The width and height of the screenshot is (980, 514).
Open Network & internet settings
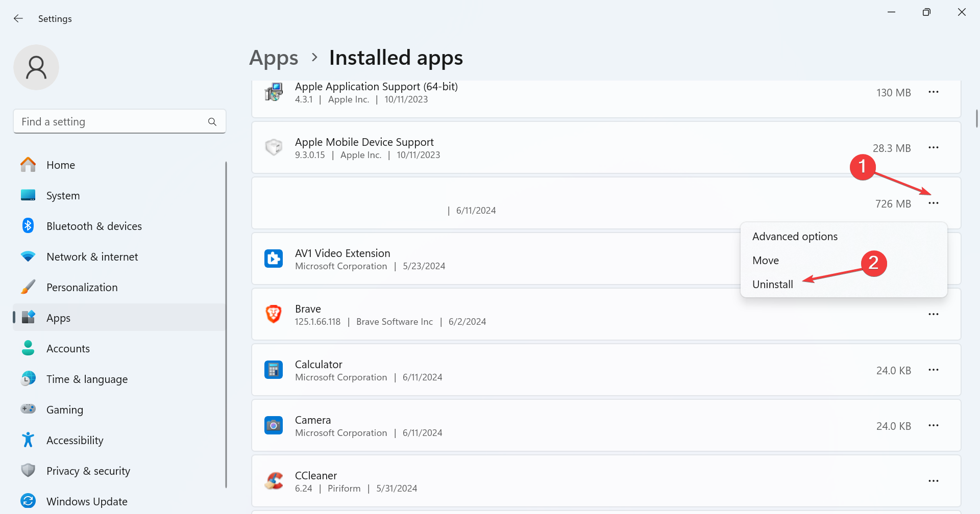(x=119, y=256)
